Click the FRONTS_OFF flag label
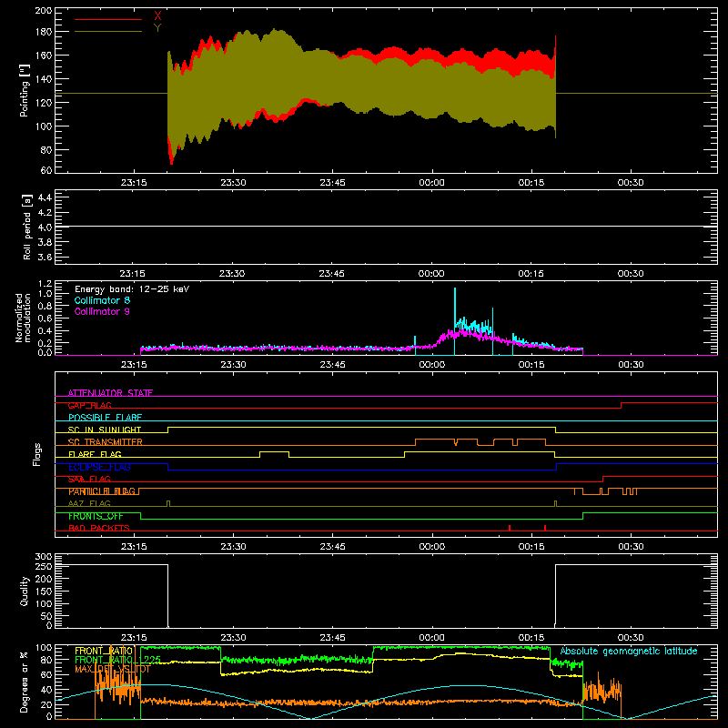728x728 pixels. [x=96, y=516]
